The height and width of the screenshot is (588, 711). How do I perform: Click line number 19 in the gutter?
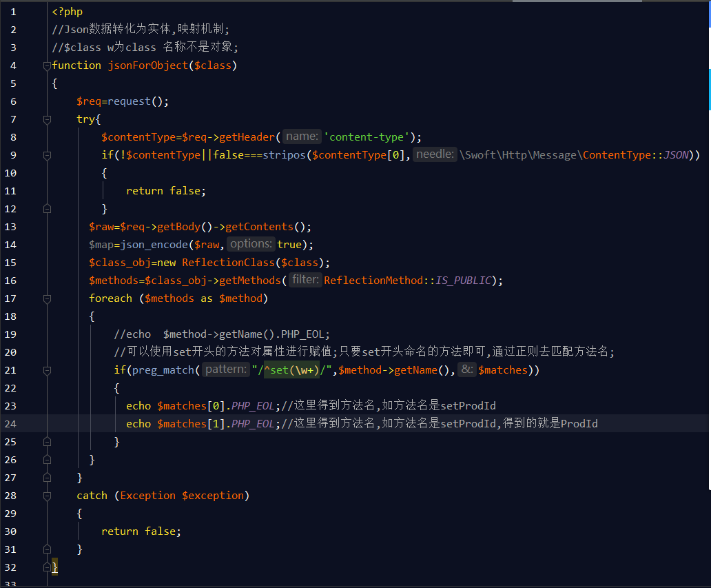pyautogui.click(x=10, y=335)
